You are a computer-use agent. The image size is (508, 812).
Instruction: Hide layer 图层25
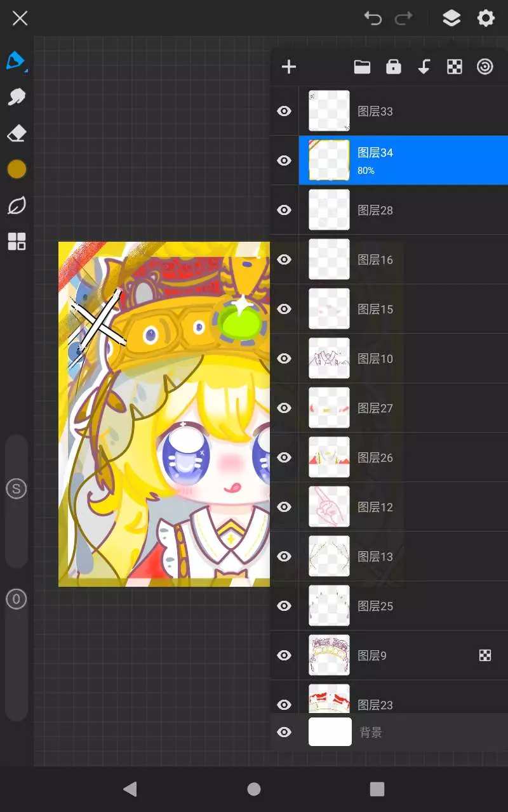pyautogui.click(x=284, y=606)
